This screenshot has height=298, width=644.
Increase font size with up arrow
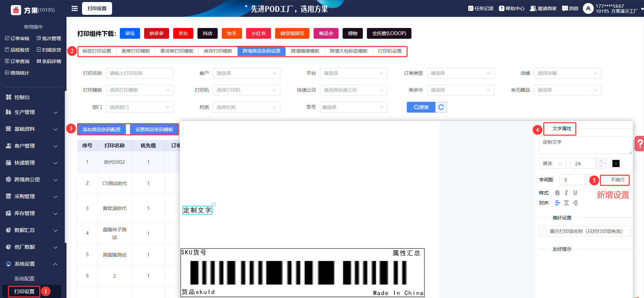(601, 161)
